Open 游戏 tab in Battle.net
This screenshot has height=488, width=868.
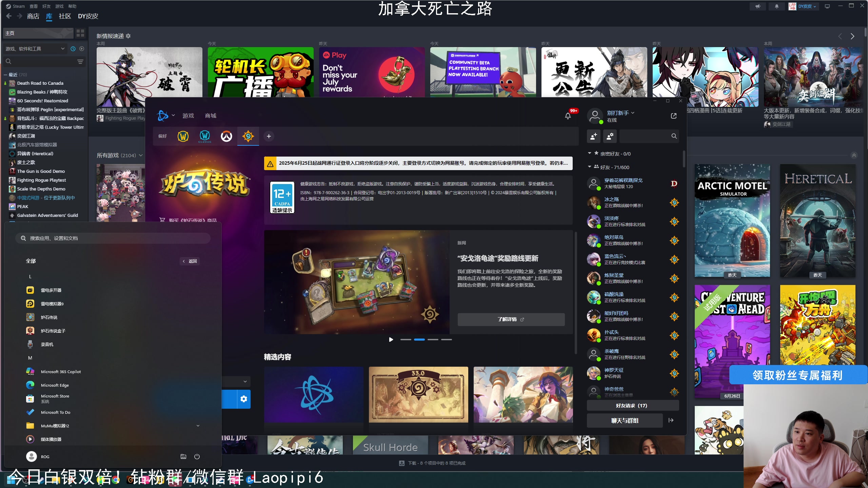point(188,116)
